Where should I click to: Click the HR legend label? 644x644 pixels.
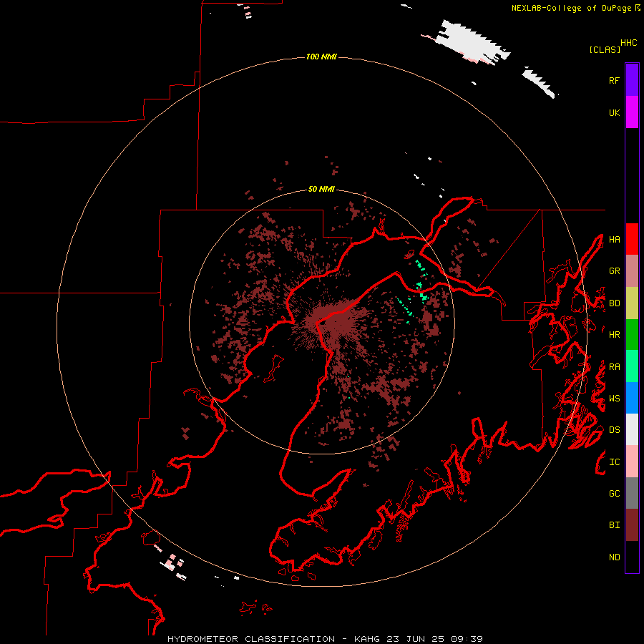tap(614, 335)
